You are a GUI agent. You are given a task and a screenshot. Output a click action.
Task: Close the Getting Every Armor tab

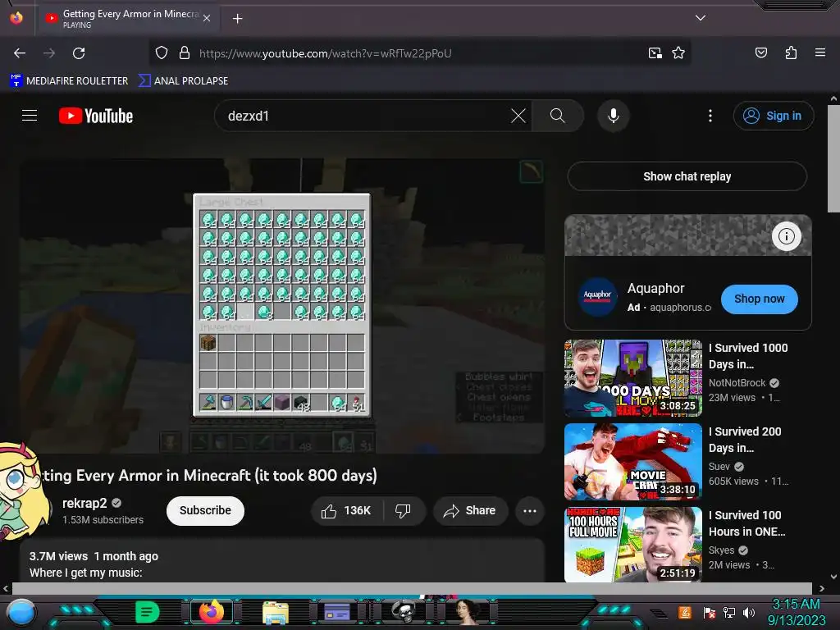(x=207, y=18)
